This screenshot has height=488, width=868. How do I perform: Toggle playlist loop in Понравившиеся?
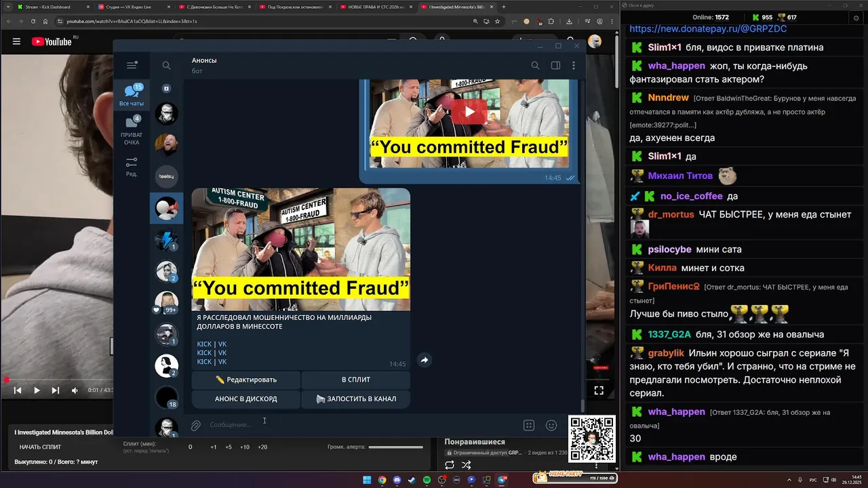(450, 465)
